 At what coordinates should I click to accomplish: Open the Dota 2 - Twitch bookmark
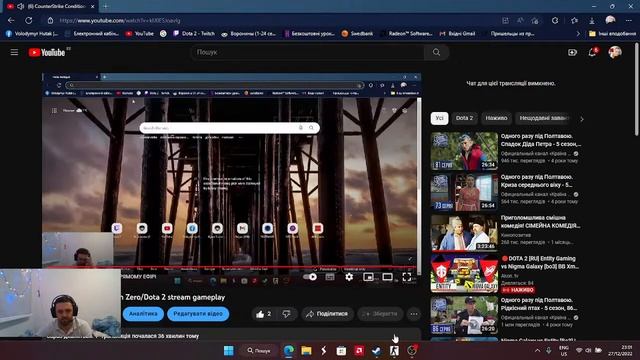[194, 33]
